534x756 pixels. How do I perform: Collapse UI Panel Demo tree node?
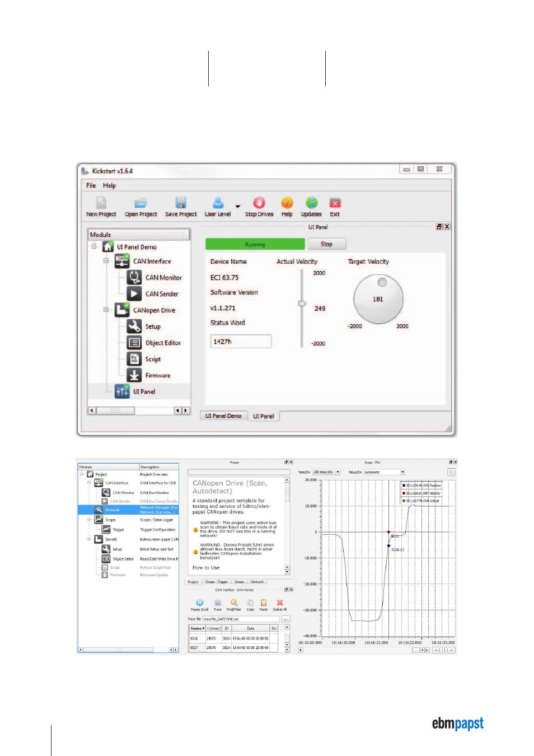pos(94,246)
